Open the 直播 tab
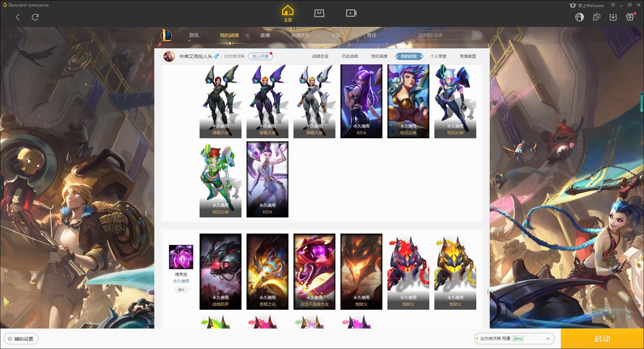This screenshot has width=644, height=349. (x=265, y=35)
